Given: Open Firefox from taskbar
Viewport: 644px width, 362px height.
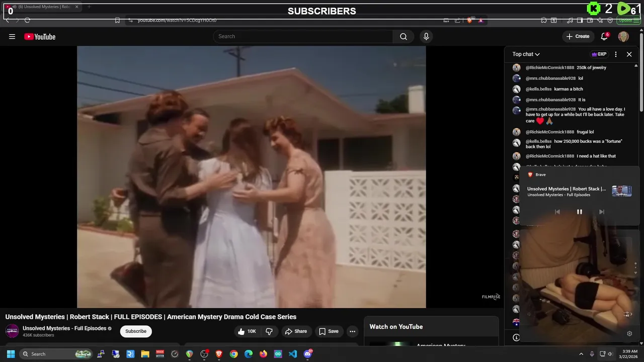Looking at the screenshot, I should [263, 354].
